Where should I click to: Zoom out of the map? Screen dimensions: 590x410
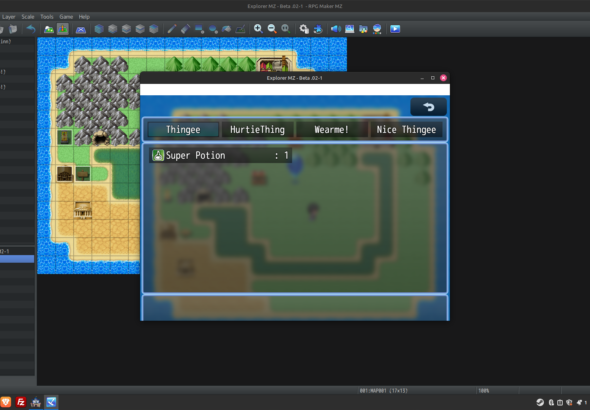pyautogui.click(x=272, y=29)
